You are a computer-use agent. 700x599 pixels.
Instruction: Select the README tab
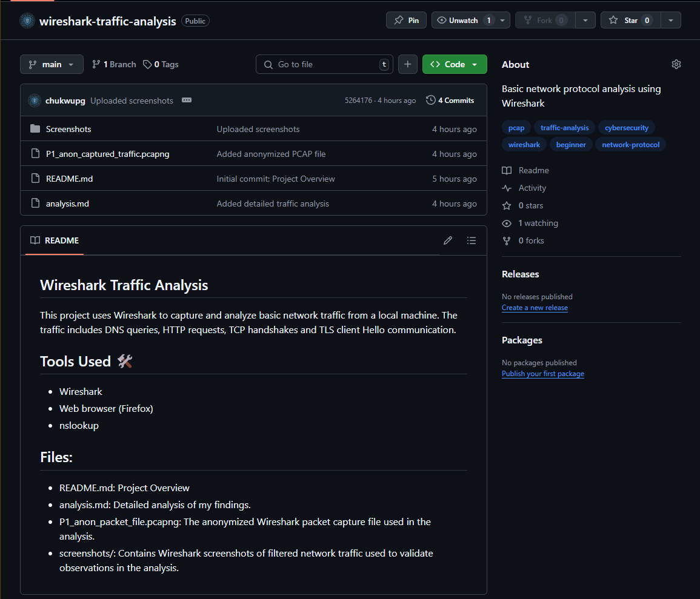click(x=55, y=240)
